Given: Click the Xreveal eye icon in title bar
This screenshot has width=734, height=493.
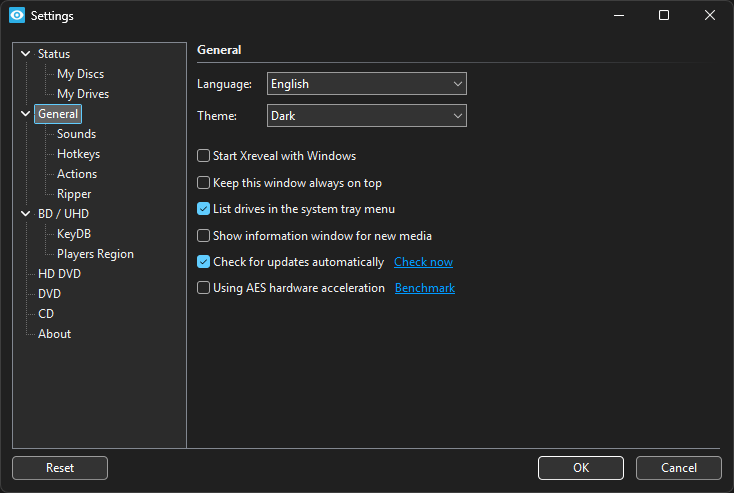Looking at the screenshot, I should pos(16,16).
